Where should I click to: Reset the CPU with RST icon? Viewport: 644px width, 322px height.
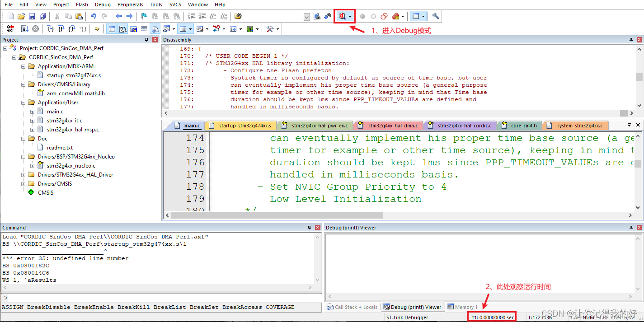(x=10, y=29)
